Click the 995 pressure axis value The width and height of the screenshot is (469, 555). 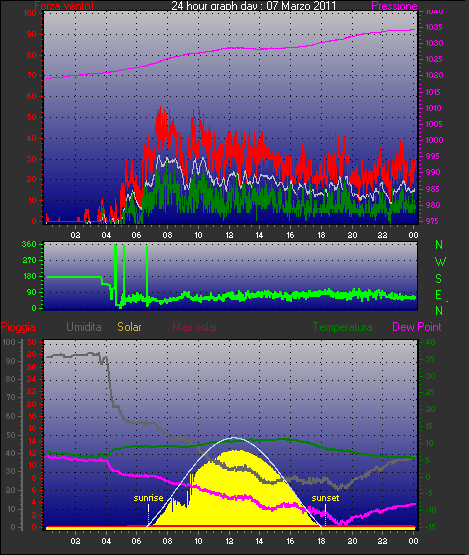pos(432,156)
